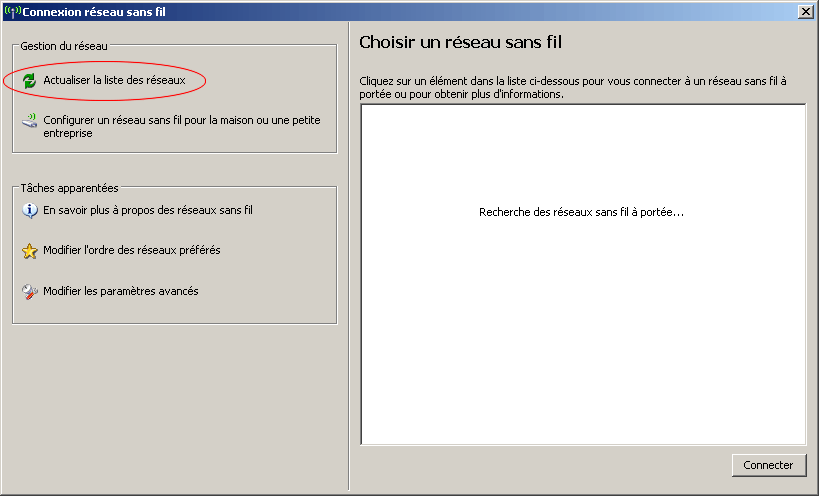This screenshot has height=496, width=819.
Task: Click the "Gestion du réseau" group label
Action: 64,46
